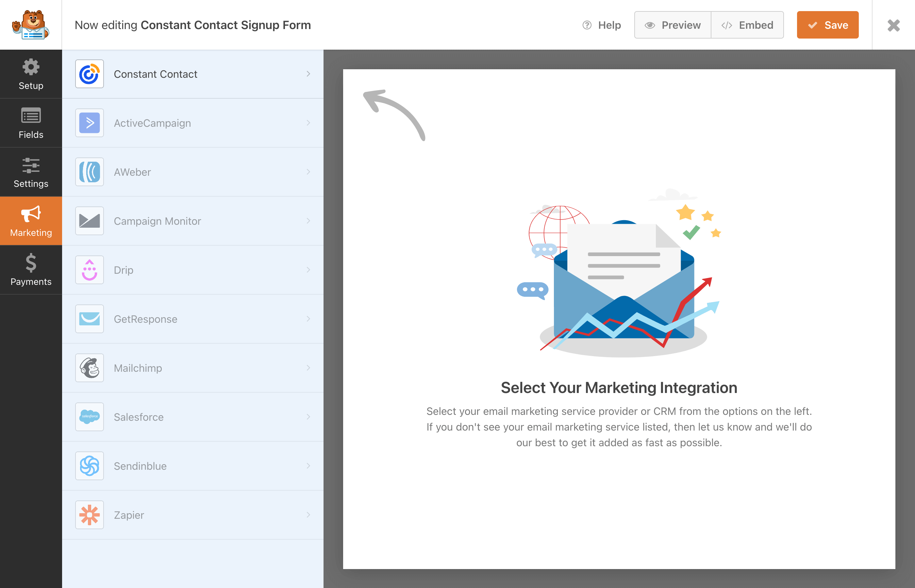Screen dimensions: 915x588
Task: Click the AWeber logo icon
Action: pos(89,172)
